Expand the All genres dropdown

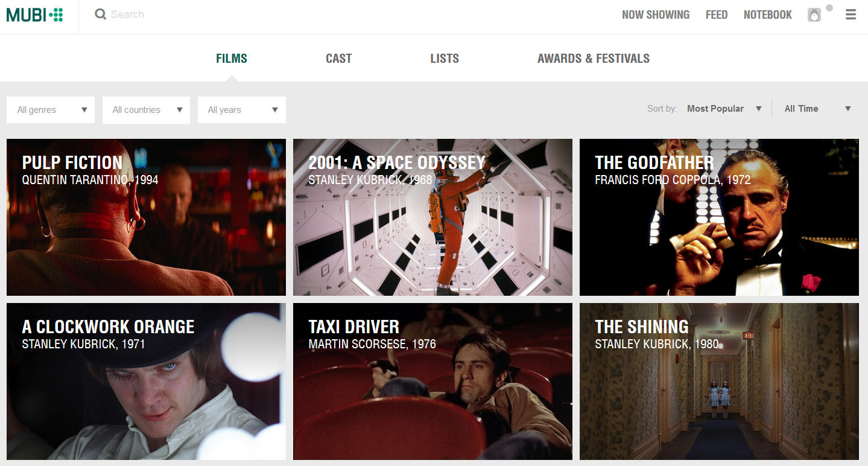(x=51, y=110)
